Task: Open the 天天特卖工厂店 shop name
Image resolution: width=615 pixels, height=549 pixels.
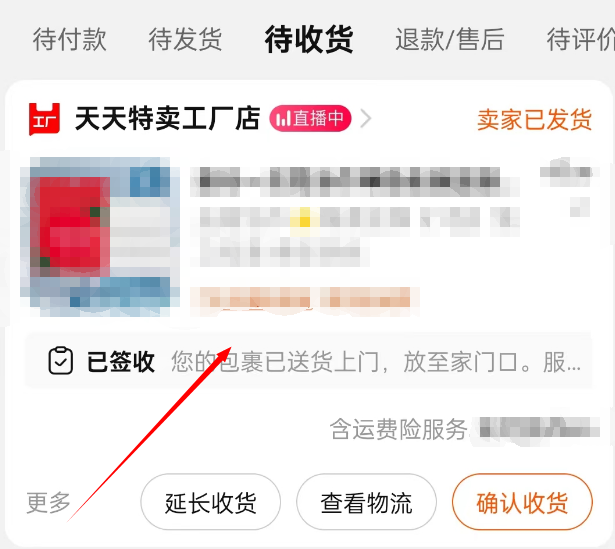Action: pos(167,118)
